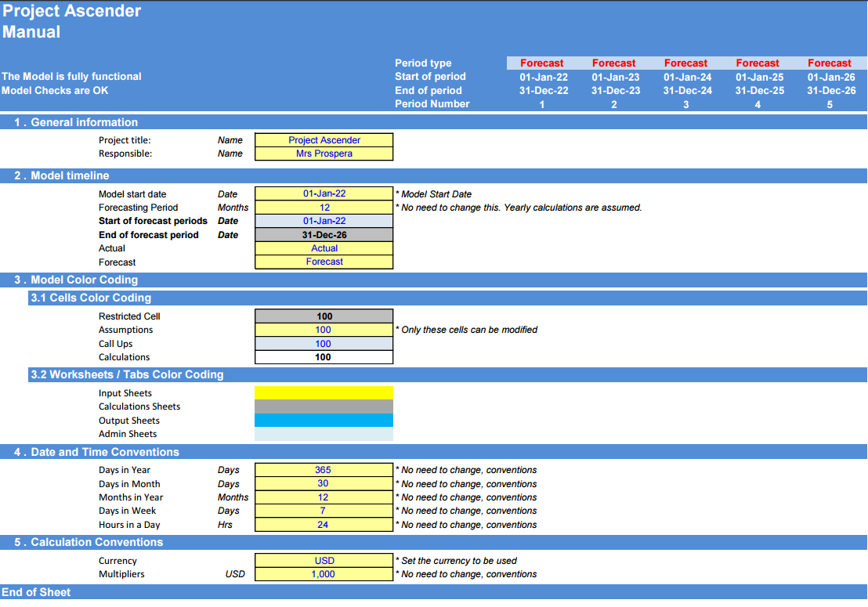Click the 'Multipliers' row label

pos(121,574)
